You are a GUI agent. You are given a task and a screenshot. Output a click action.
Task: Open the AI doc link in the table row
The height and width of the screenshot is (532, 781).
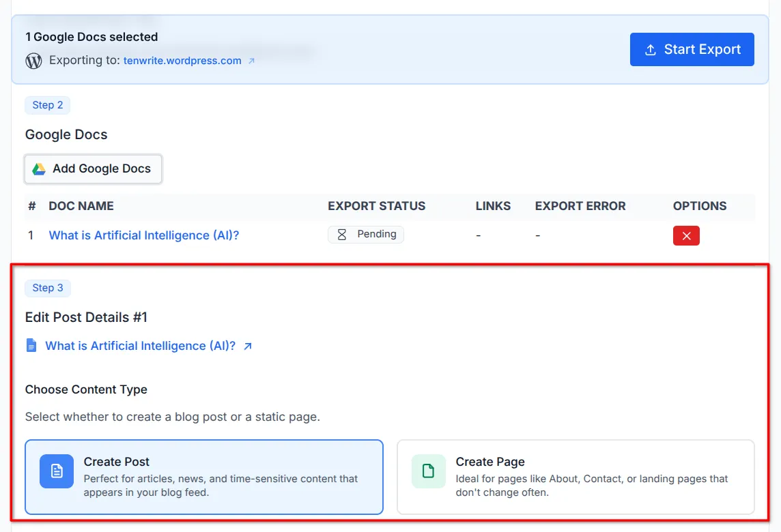143,234
